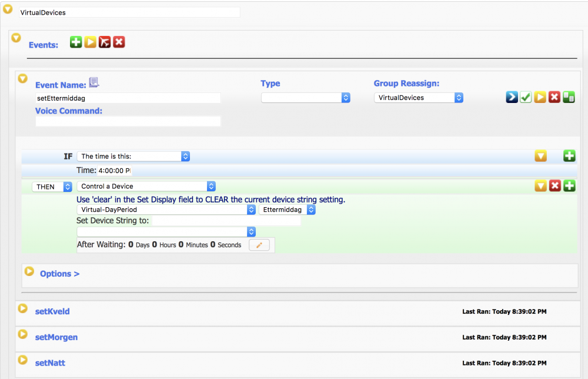Expand the setKveld event

[22, 308]
